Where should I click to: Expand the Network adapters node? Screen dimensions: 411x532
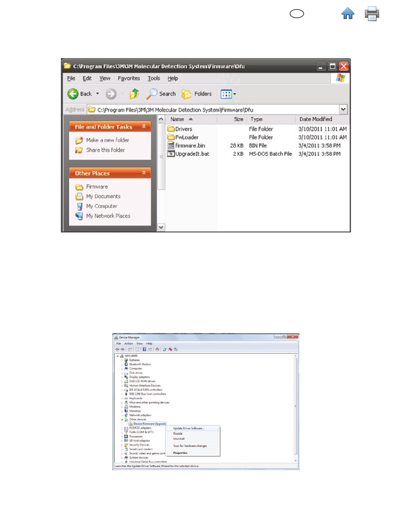coord(122,416)
